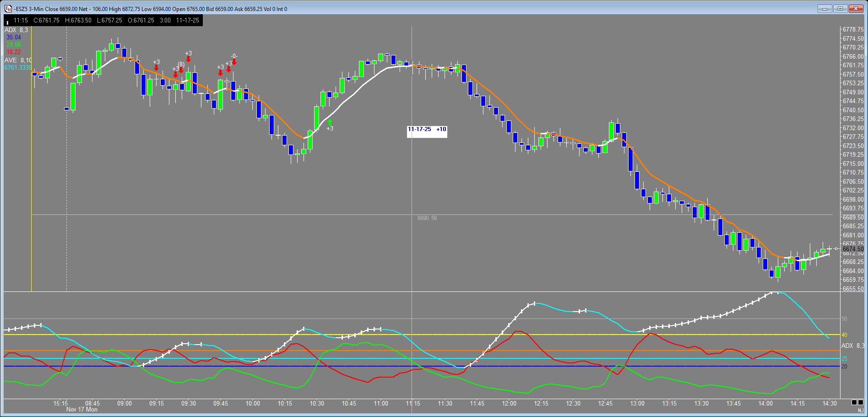
Task: Minimize the chart window
Action: [x=825, y=9]
